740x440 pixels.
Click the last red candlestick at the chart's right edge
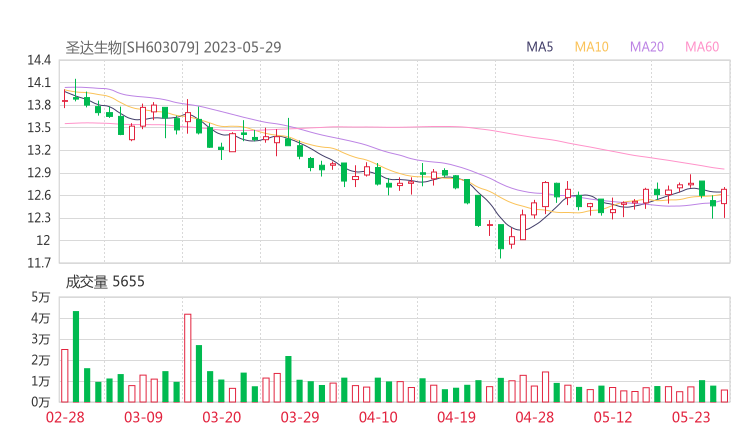[724, 202]
